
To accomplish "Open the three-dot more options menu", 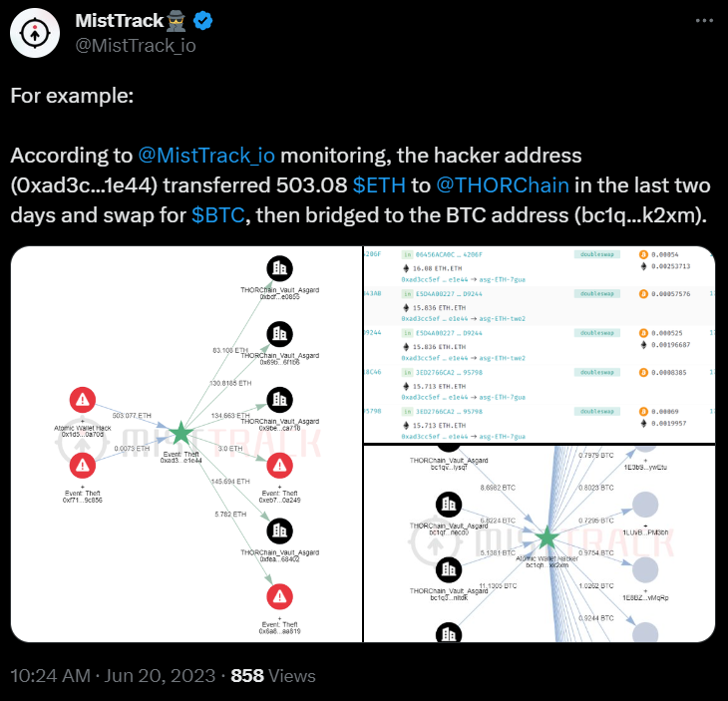I will tap(704, 20).
